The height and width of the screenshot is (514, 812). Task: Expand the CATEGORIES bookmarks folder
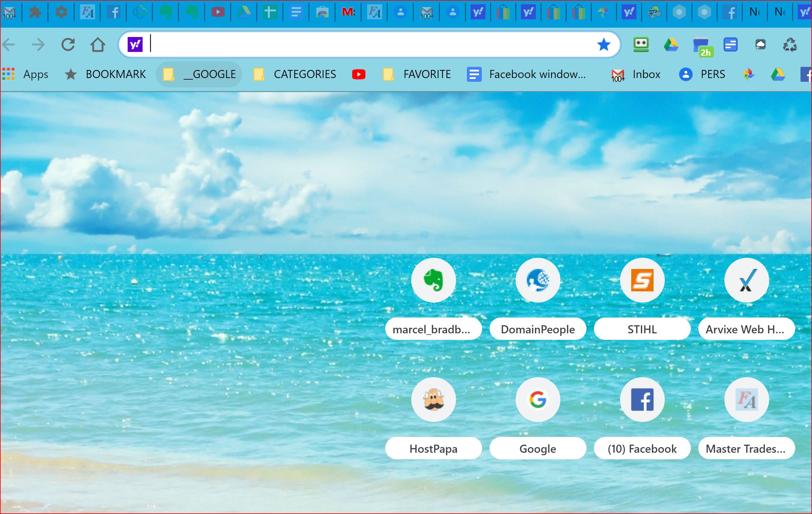pos(295,74)
